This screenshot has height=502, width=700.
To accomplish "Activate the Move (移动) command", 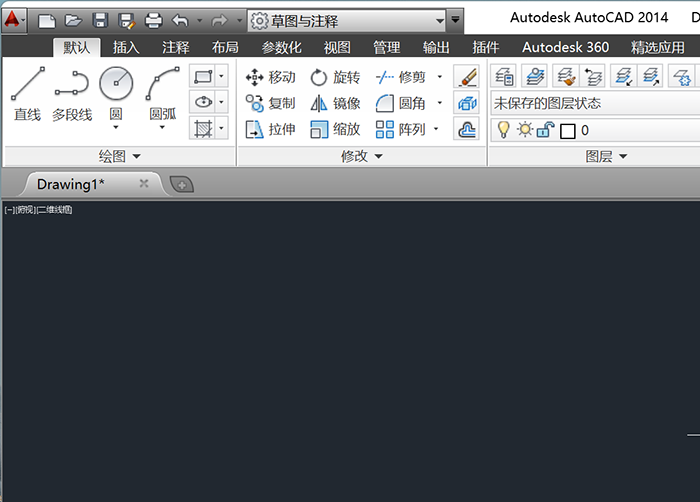I will (x=271, y=77).
